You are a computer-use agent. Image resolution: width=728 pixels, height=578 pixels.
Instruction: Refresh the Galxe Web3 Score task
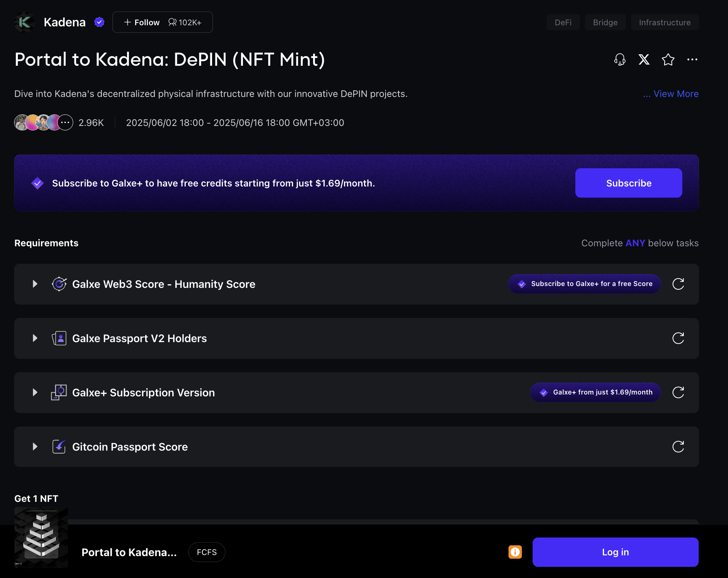click(x=678, y=284)
